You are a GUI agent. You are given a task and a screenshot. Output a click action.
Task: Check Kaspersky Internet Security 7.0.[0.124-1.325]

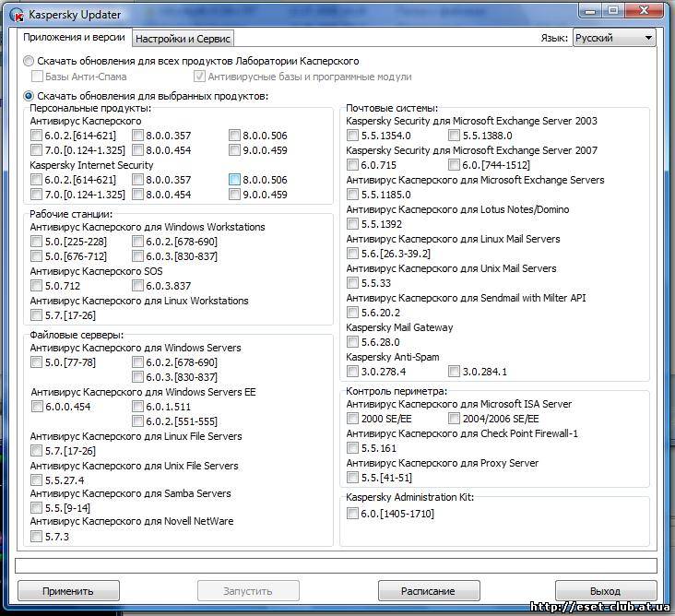click(36, 195)
